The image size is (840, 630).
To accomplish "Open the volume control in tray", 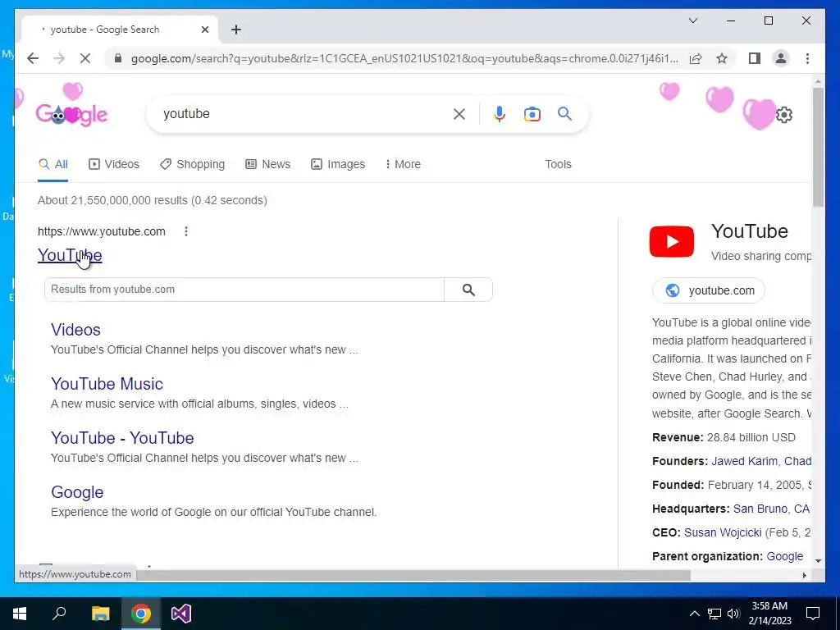I will click(733, 614).
